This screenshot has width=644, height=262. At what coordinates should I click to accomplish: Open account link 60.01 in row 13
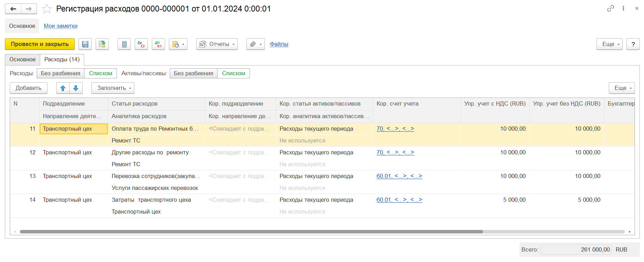coord(399,176)
